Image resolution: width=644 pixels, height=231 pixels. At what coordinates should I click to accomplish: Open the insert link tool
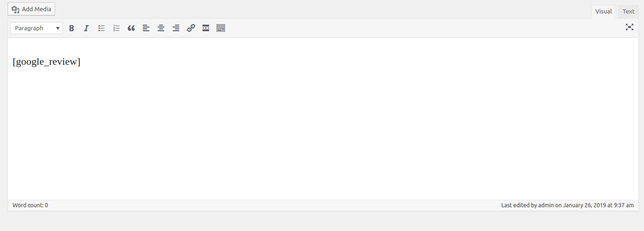click(x=191, y=28)
